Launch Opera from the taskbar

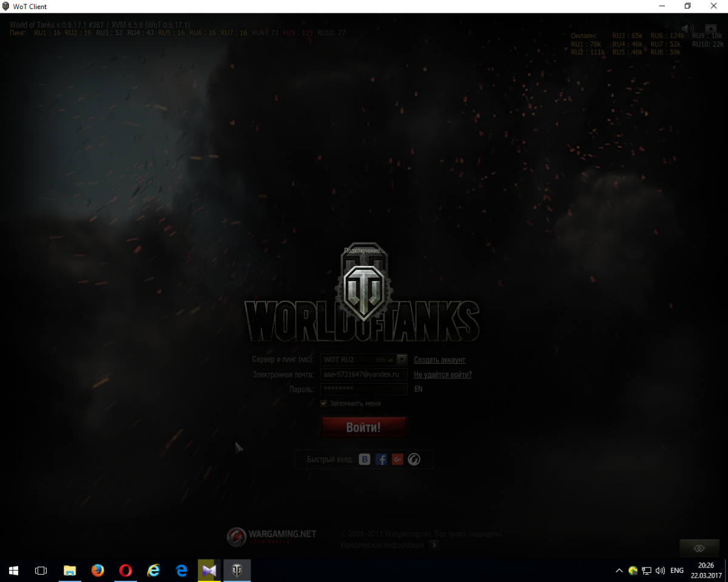pyautogui.click(x=126, y=570)
